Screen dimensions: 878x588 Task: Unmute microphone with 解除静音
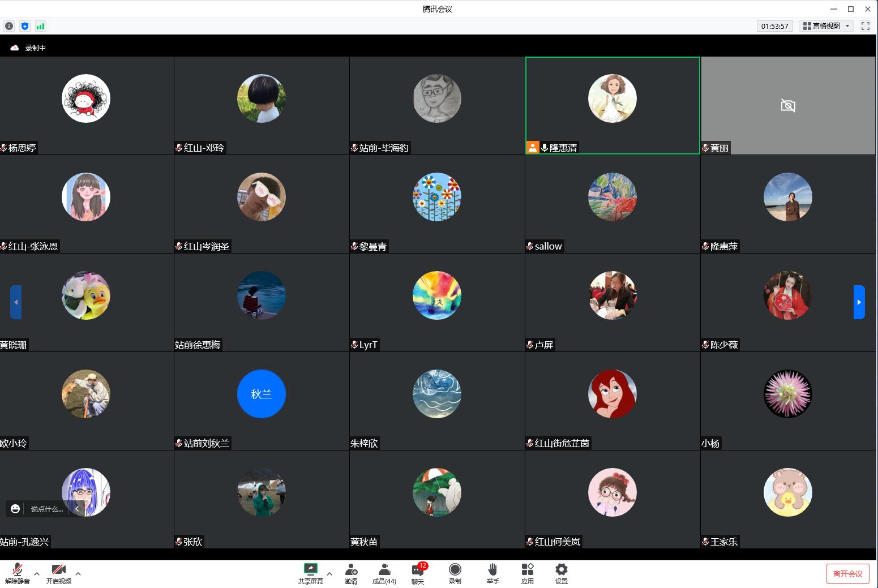(18, 573)
